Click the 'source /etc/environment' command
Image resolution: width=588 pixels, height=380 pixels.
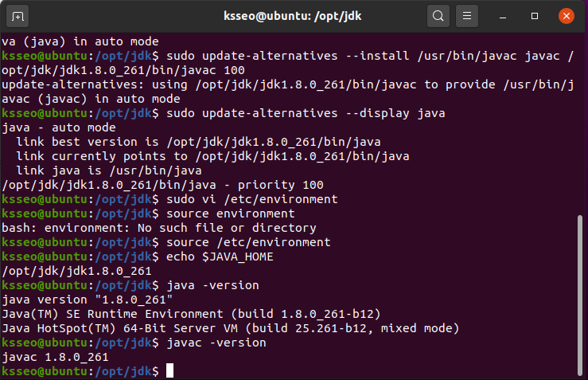click(x=248, y=242)
